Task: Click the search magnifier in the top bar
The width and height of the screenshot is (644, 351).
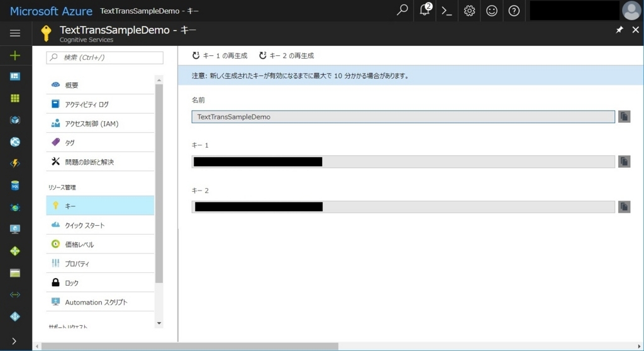Action: tap(402, 10)
